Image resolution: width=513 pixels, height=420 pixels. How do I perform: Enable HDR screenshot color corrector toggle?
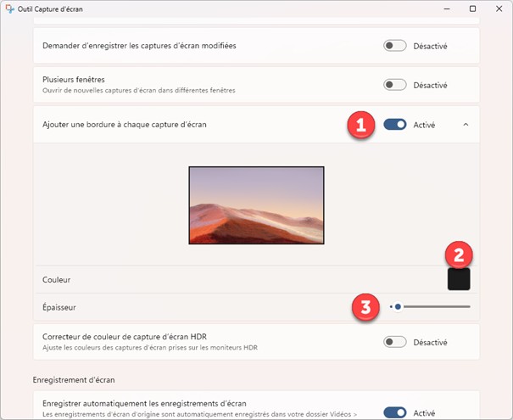(395, 342)
